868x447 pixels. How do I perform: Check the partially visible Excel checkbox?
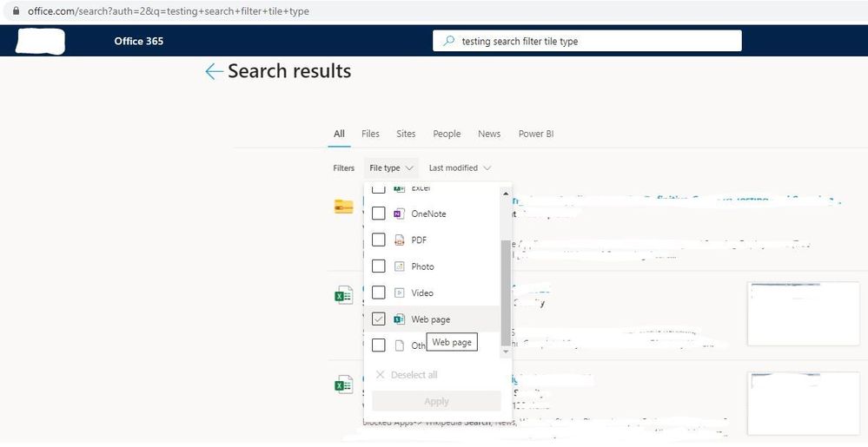(x=379, y=189)
